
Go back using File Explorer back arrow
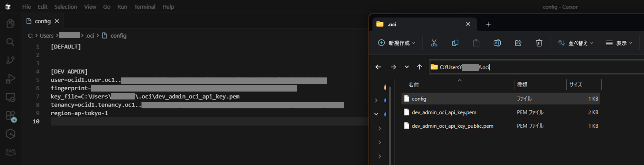tap(378, 67)
